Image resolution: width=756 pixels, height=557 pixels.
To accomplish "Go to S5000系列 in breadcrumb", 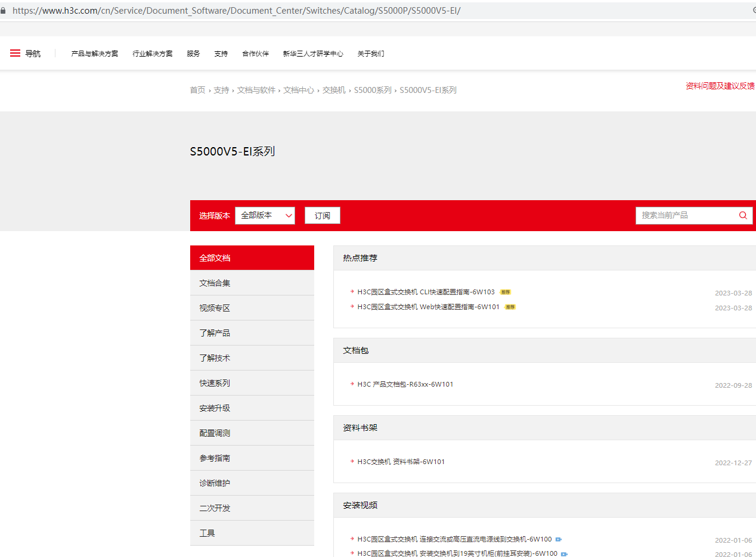I will click(x=373, y=90).
